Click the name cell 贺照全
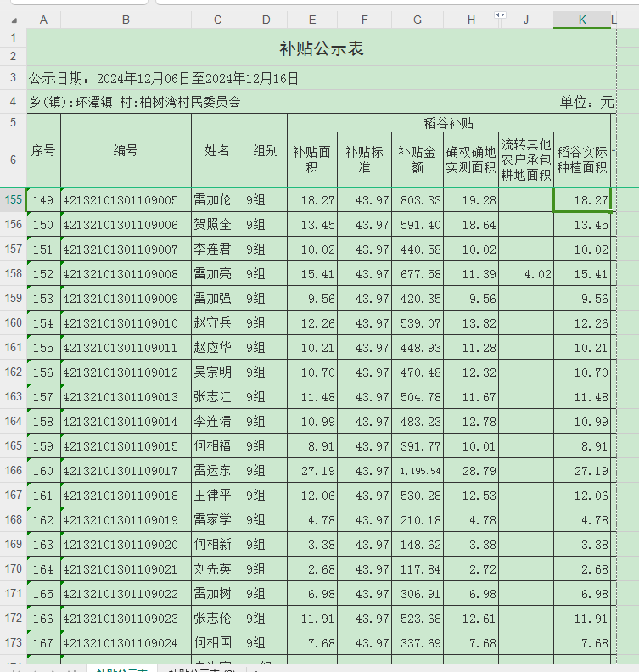The image size is (639, 672). (x=217, y=225)
